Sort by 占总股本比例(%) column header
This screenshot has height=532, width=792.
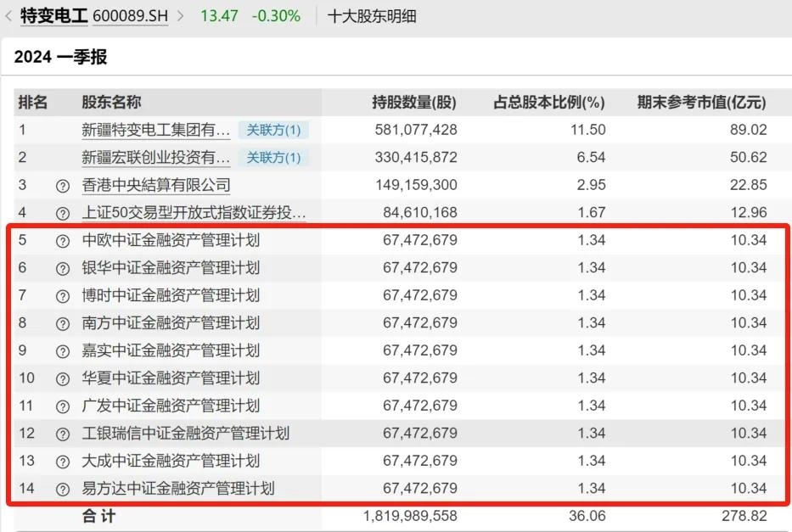[x=549, y=103]
